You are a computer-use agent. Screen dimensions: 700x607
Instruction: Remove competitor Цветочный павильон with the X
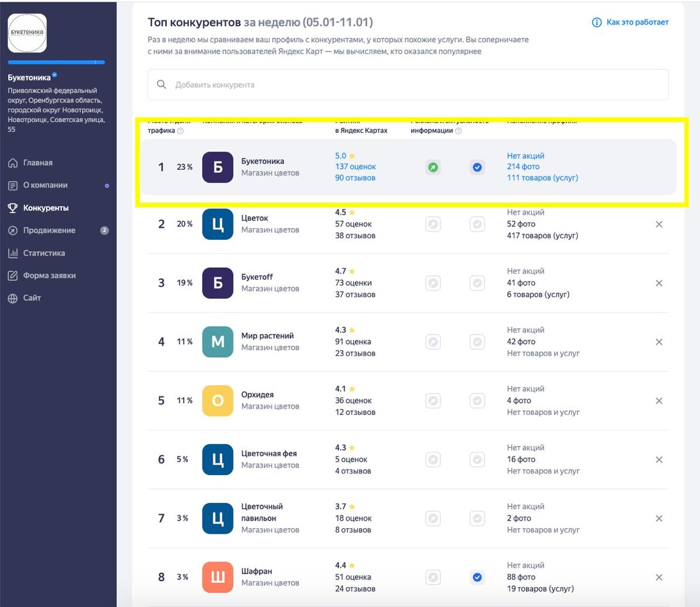point(659,519)
